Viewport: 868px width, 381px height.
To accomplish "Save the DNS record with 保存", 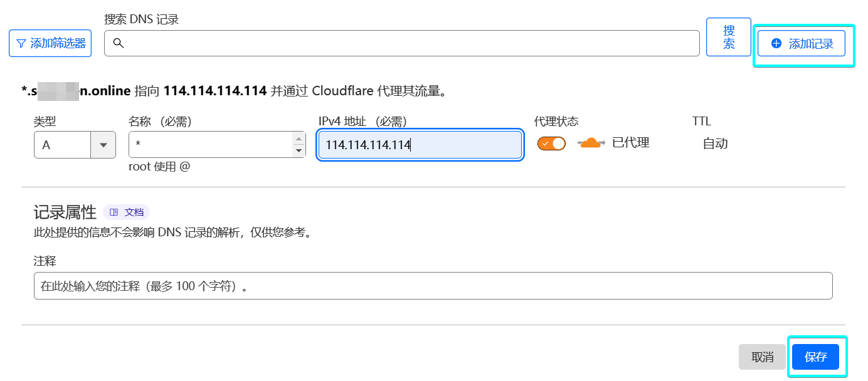I will [x=815, y=357].
